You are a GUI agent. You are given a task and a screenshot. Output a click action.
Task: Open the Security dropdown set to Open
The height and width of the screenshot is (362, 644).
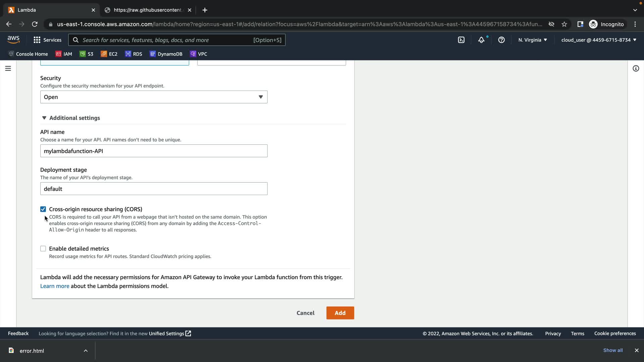click(x=154, y=97)
